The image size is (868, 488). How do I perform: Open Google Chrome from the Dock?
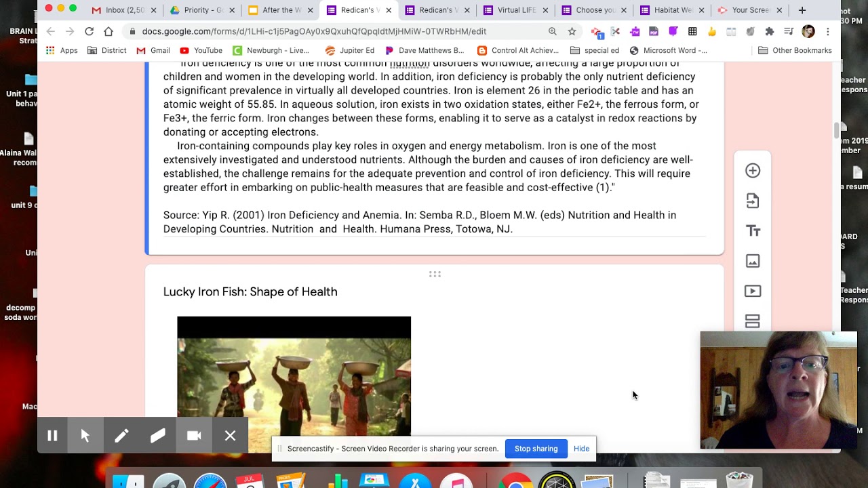coord(516,481)
